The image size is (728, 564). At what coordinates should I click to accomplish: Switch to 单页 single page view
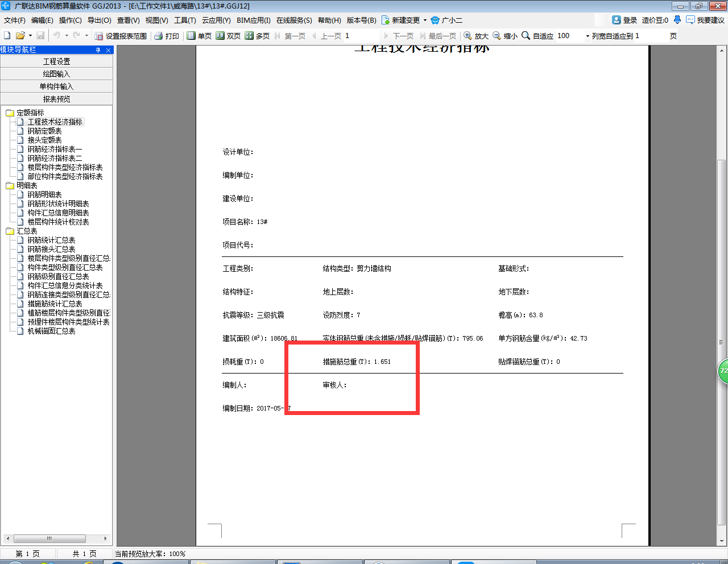pyautogui.click(x=199, y=36)
